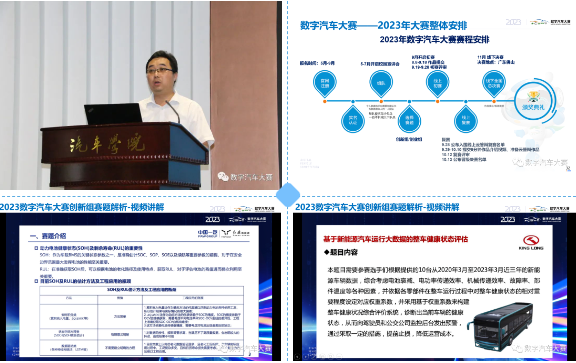Click the 2023年数字汽车大赛赛程安排 subtitle
This screenshot has width=576, height=363.
tap(434, 39)
